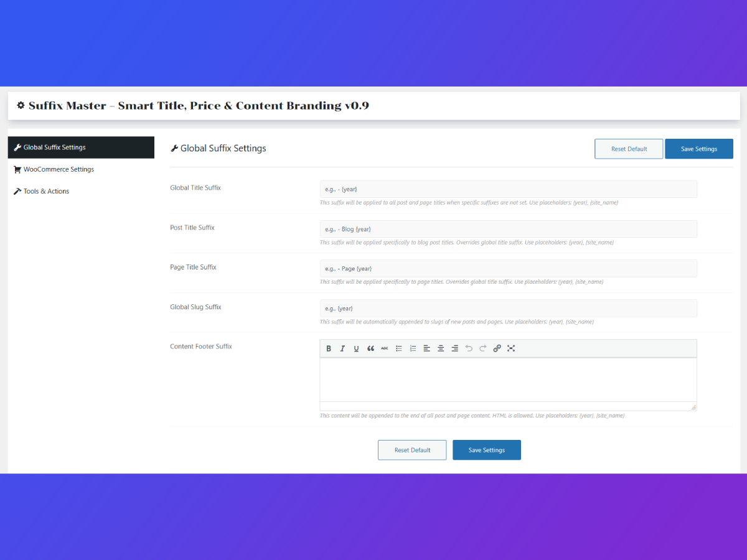Toggle bold formatting in the editor toolbar
The height and width of the screenshot is (560, 747).
coord(329,348)
